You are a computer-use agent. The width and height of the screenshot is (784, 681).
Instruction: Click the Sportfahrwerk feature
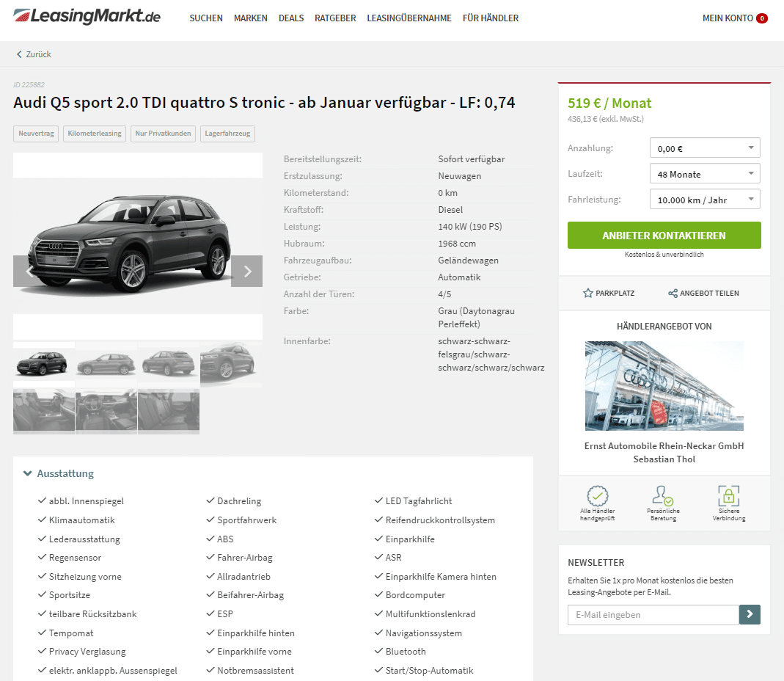[246, 520]
